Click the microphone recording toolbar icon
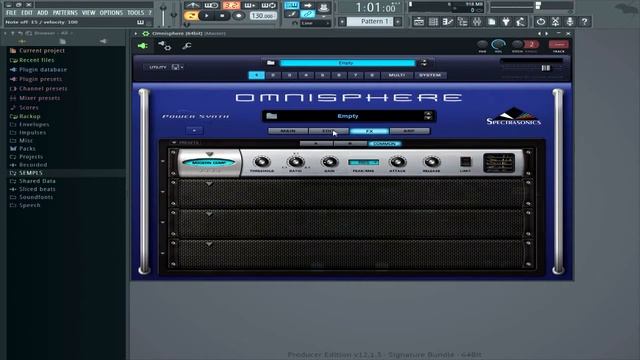This screenshot has width=640, height=360. pos(570,22)
